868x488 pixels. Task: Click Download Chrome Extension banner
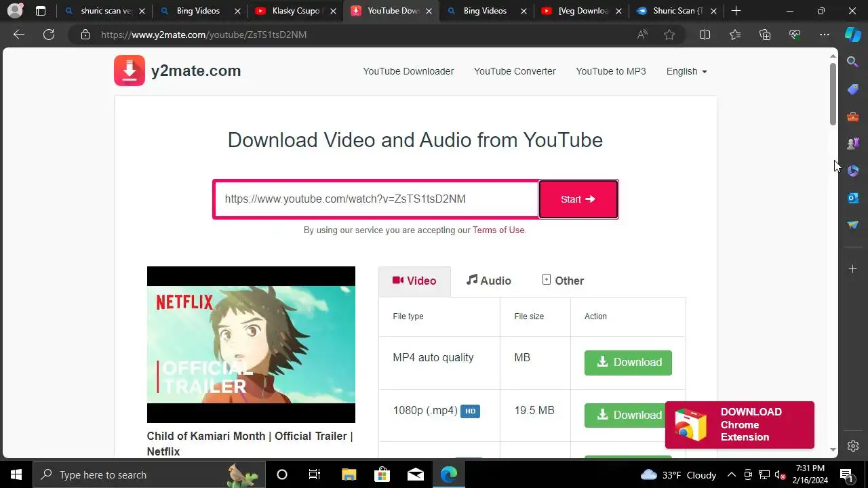[740, 425]
